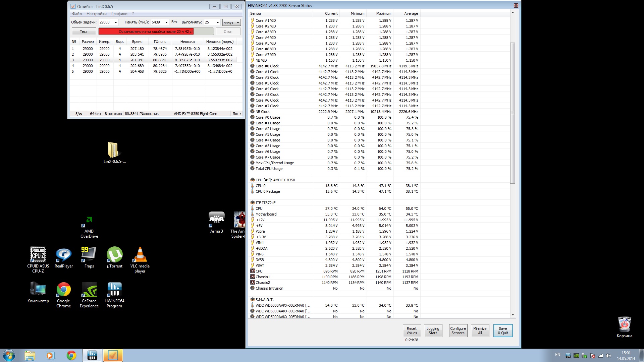The width and height of the screenshot is (644, 362).
Task: Click Google Chrome in the taskbar
Action: pyautogui.click(x=71, y=355)
